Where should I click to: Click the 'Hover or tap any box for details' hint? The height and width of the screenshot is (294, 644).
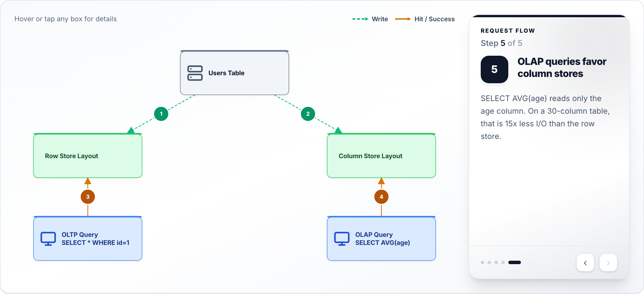click(66, 19)
